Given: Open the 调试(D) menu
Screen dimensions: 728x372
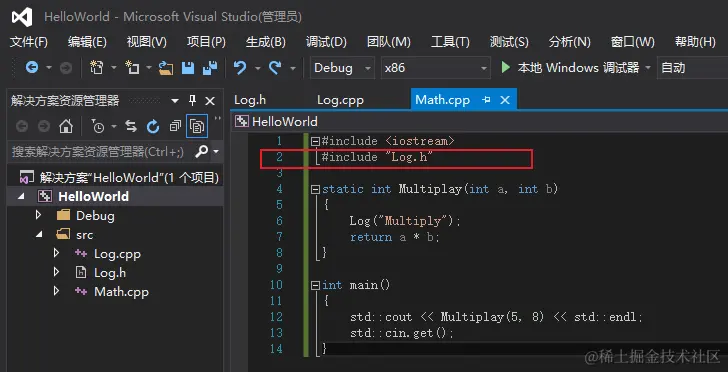Looking at the screenshot, I should (x=326, y=42).
